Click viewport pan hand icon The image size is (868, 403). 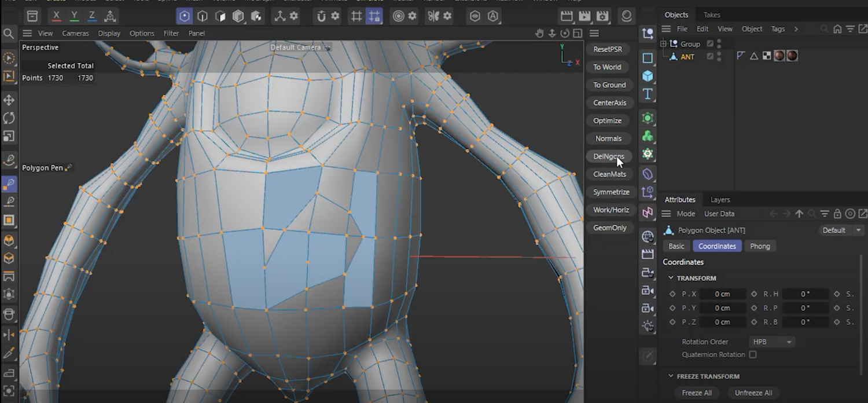point(539,34)
